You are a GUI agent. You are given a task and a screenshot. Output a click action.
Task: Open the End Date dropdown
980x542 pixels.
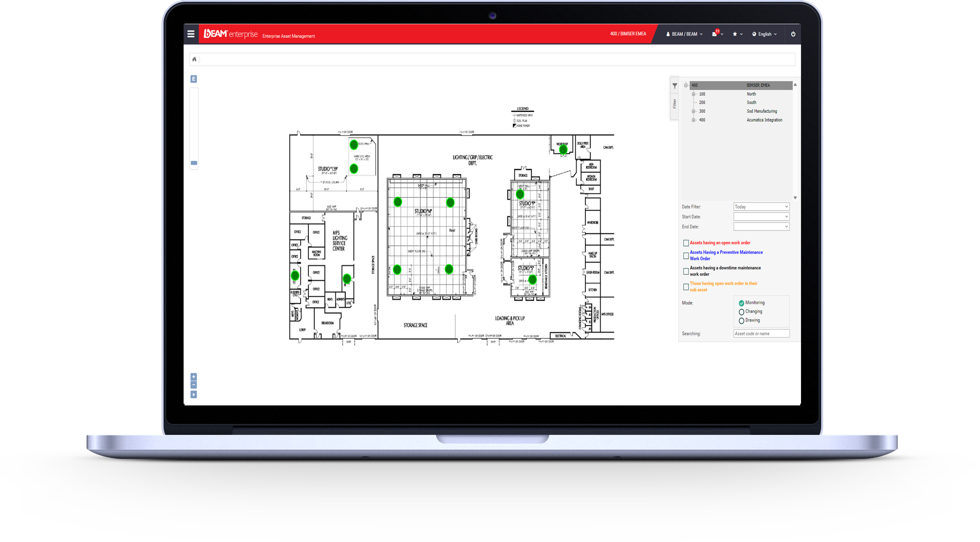click(x=761, y=227)
